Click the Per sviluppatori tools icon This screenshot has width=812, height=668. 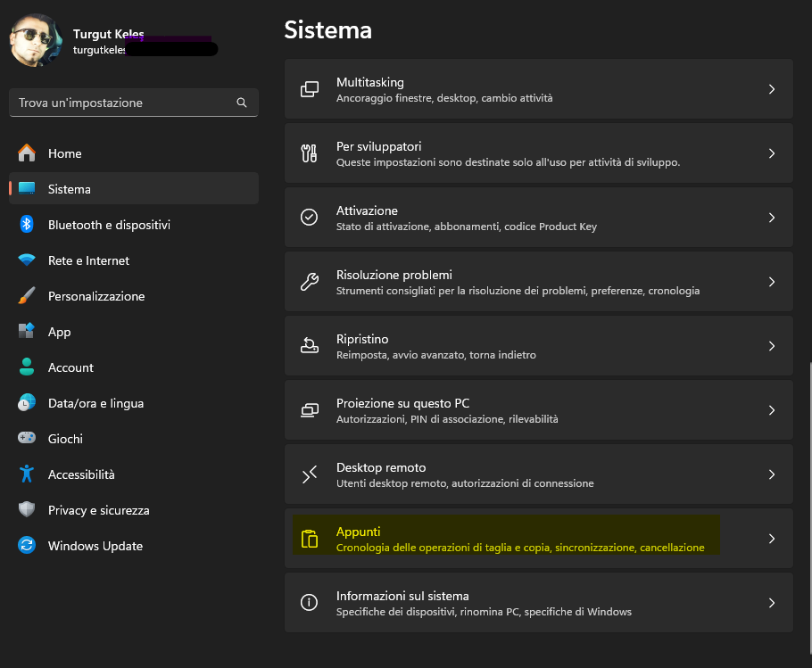[x=310, y=153]
